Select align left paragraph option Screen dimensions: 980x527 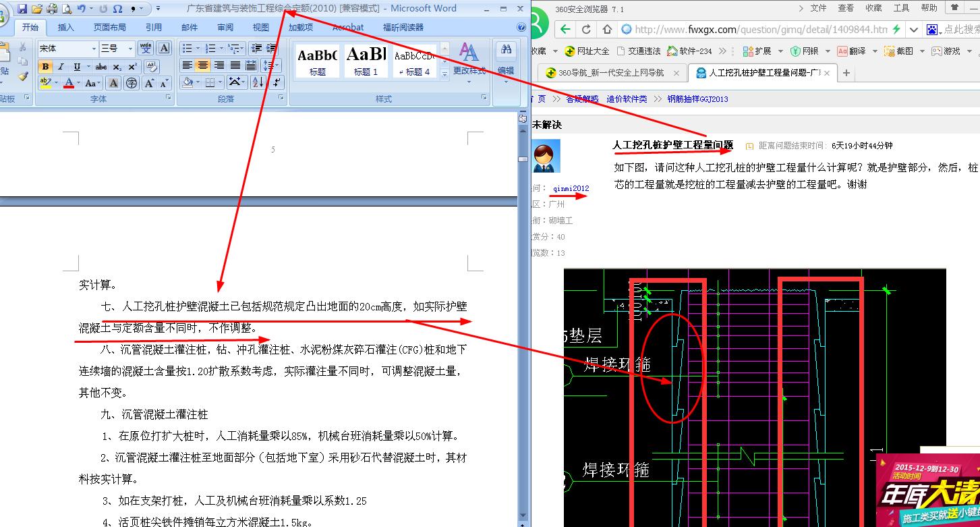click(188, 65)
